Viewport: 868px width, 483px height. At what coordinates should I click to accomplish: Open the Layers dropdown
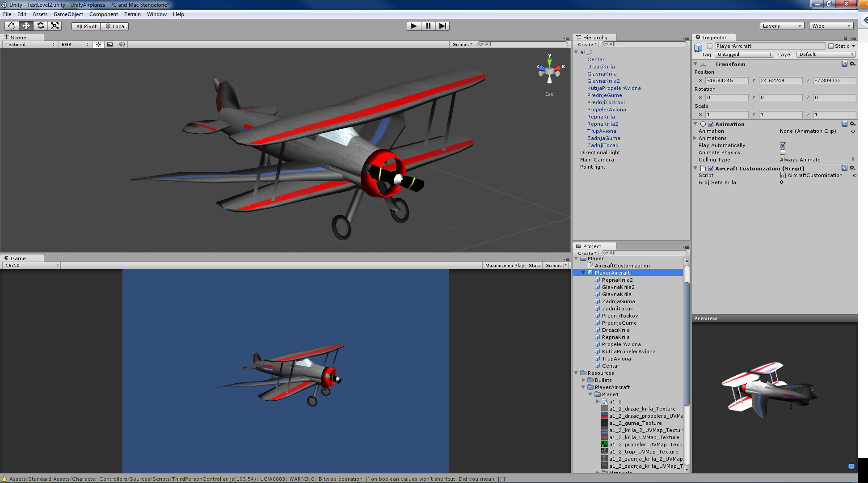782,26
